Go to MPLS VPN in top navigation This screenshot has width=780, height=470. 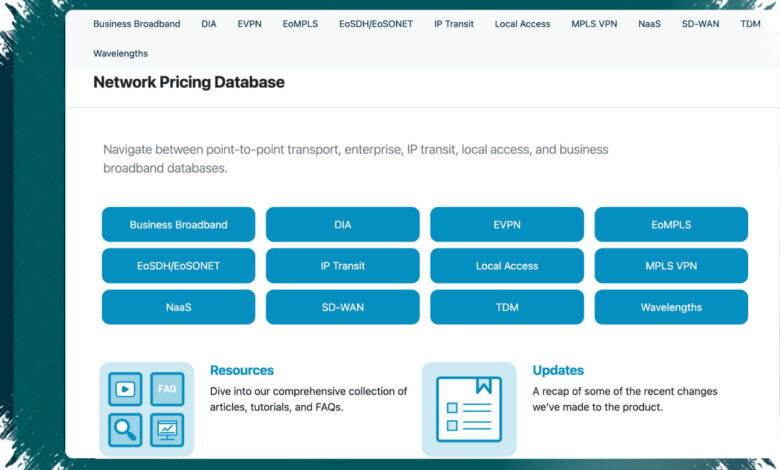click(594, 24)
